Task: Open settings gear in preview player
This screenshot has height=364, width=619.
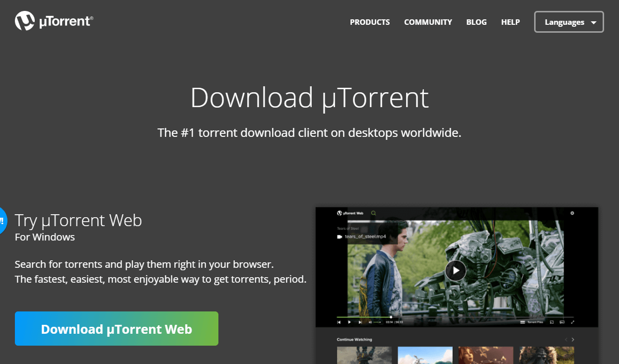Action: [x=572, y=213]
